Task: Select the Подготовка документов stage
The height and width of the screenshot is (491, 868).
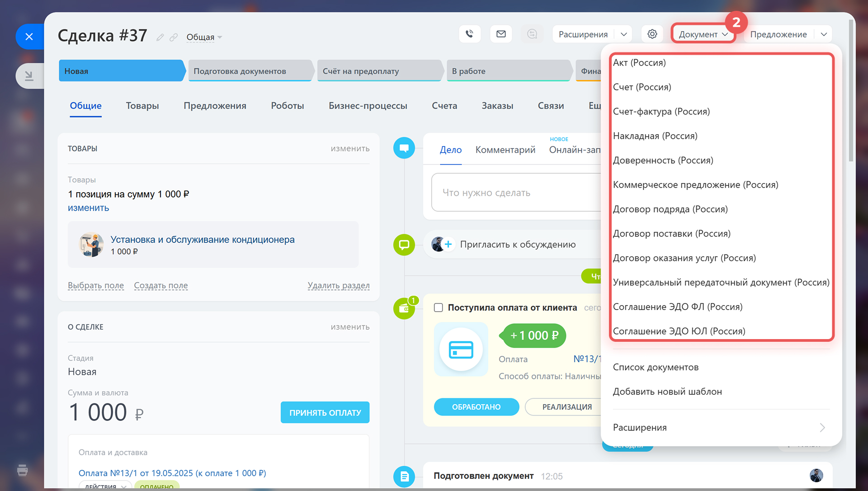Action: click(250, 71)
